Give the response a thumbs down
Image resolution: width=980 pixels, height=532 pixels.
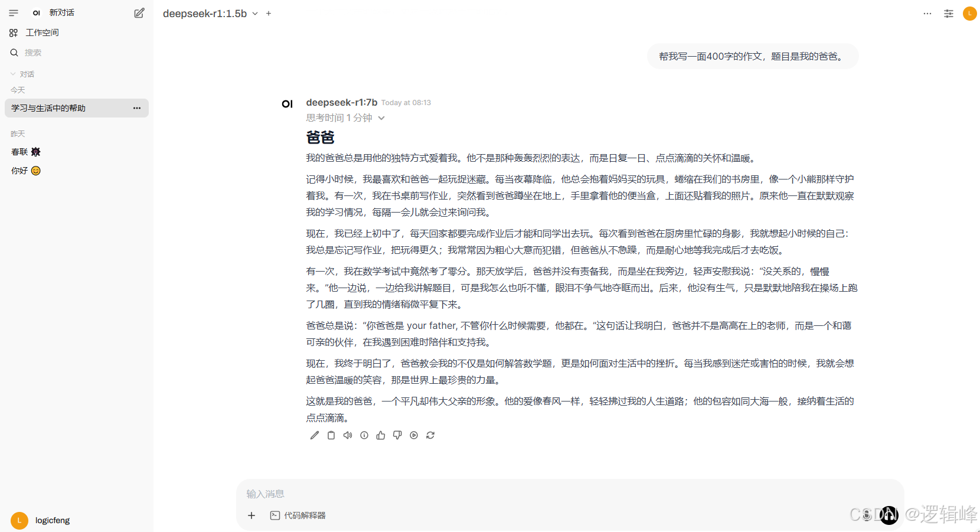pyautogui.click(x=397, y=435)
